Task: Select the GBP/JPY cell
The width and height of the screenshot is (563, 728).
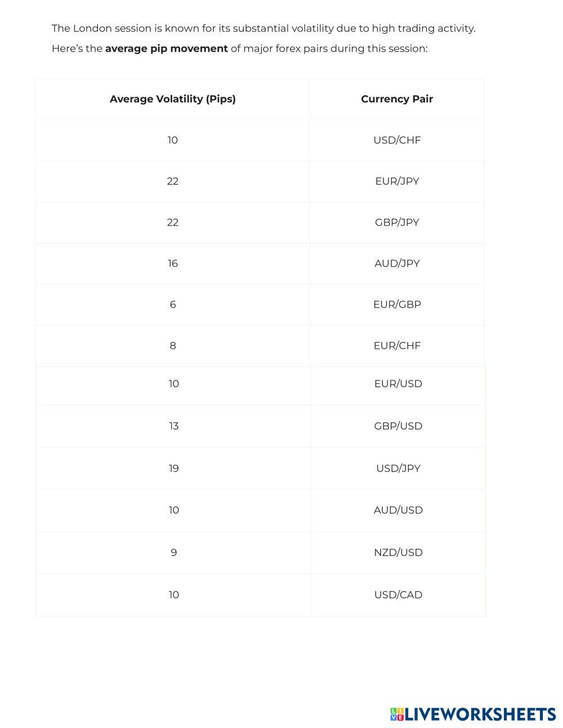Action: [x=397, y=222]
